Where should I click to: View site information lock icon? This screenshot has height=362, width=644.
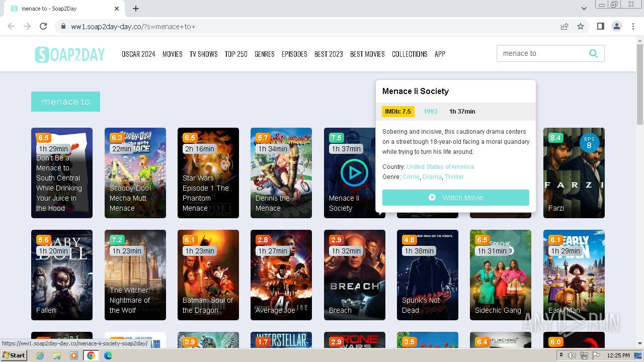click(x=63, y=26)
